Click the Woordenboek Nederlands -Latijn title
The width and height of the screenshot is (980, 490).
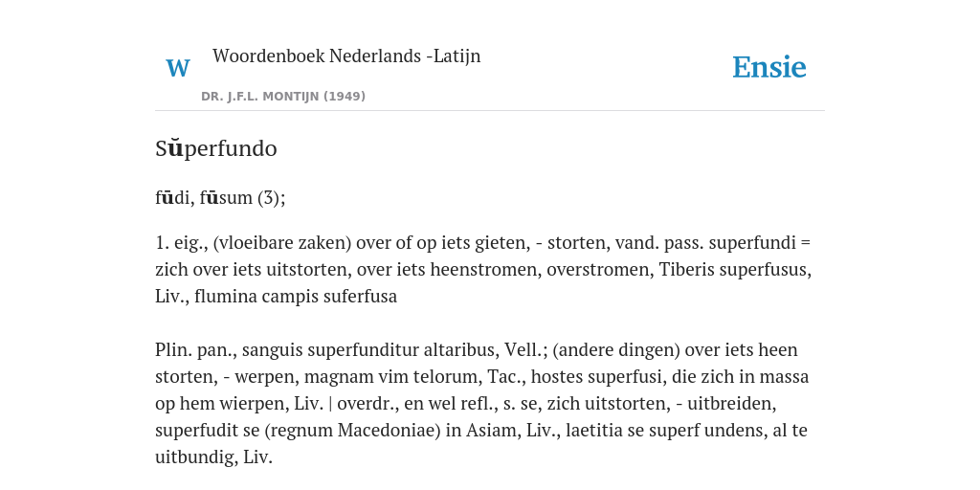(x=346, y=56)
